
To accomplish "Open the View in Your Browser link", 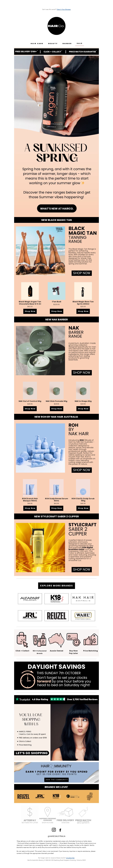I will [64, 9].
